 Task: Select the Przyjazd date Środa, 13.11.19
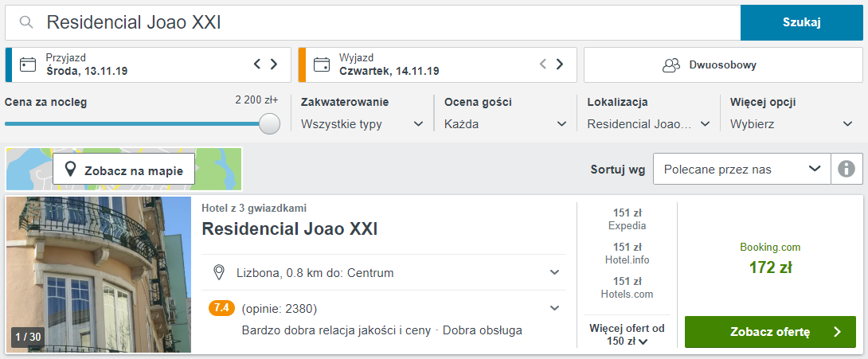pyautogui.click(x=87, y=71)
